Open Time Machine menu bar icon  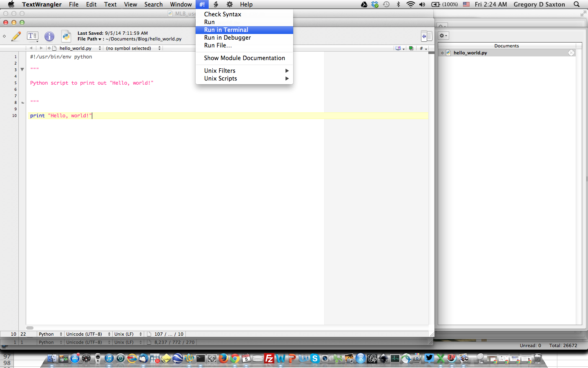click(x=386, y=4)
